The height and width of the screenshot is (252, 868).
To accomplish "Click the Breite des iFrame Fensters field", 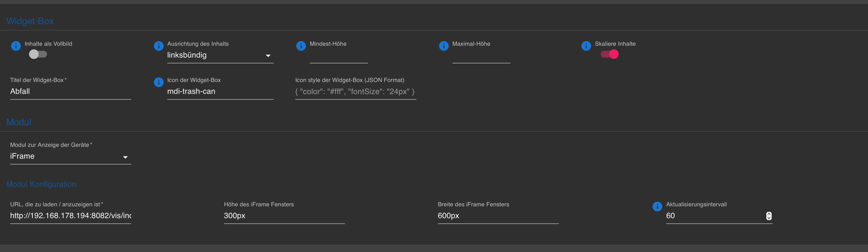I will click(498, 216).
